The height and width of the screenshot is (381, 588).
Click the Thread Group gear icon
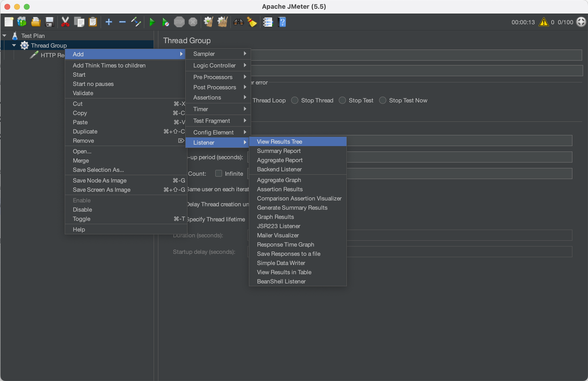24,45
